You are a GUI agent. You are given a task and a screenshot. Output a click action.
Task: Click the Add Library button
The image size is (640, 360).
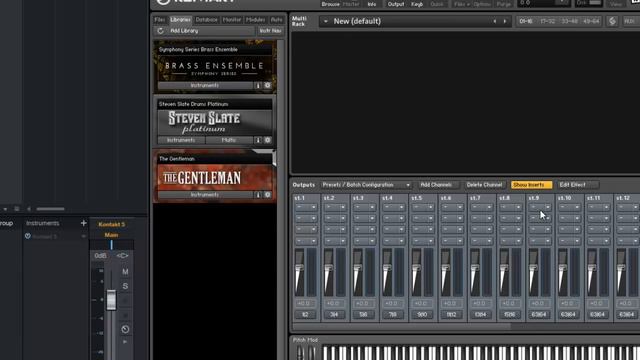coord(210,31)
